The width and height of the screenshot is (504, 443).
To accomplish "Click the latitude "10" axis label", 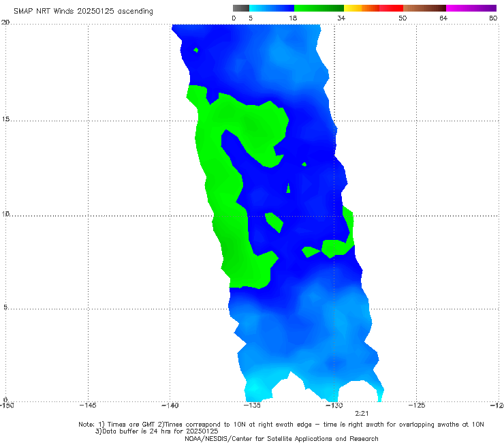I will pyautogui.click(x=5, y=213).
